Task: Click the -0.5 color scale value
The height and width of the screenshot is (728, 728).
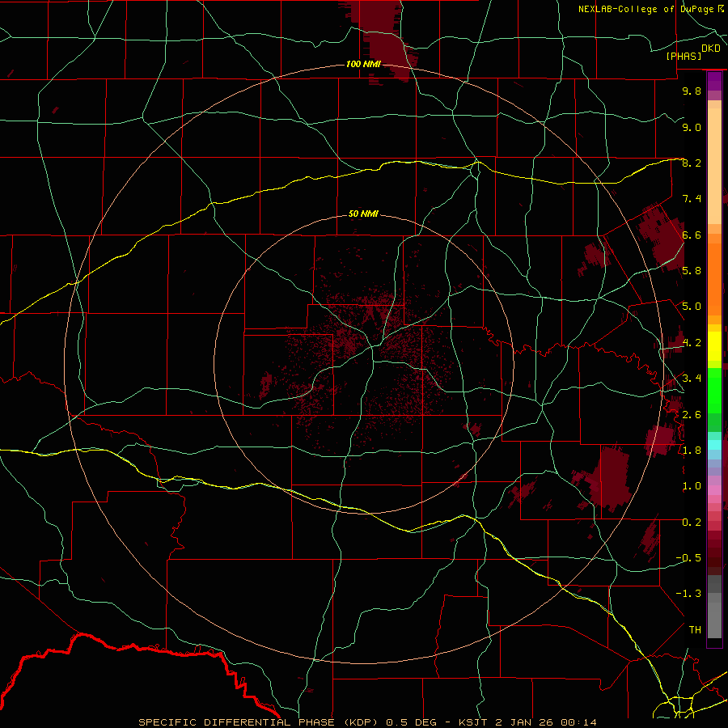Action: click(x=688, y=558)
